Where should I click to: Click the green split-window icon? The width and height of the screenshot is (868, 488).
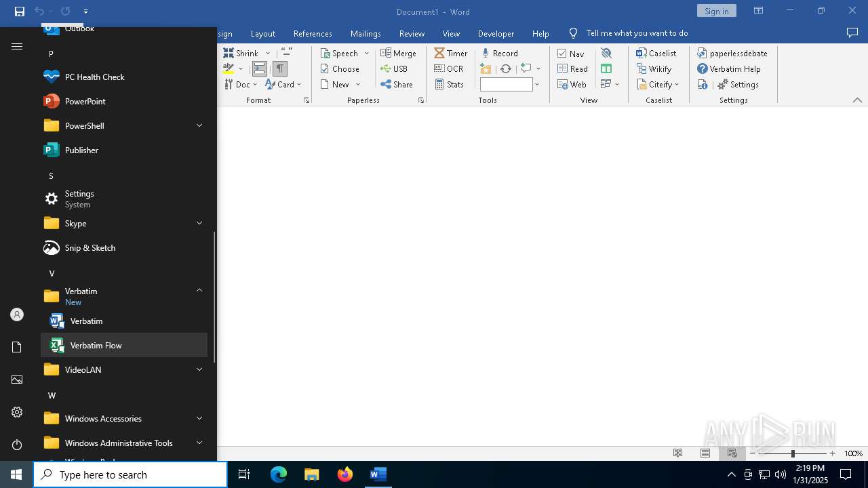click(x=606, y=68)
